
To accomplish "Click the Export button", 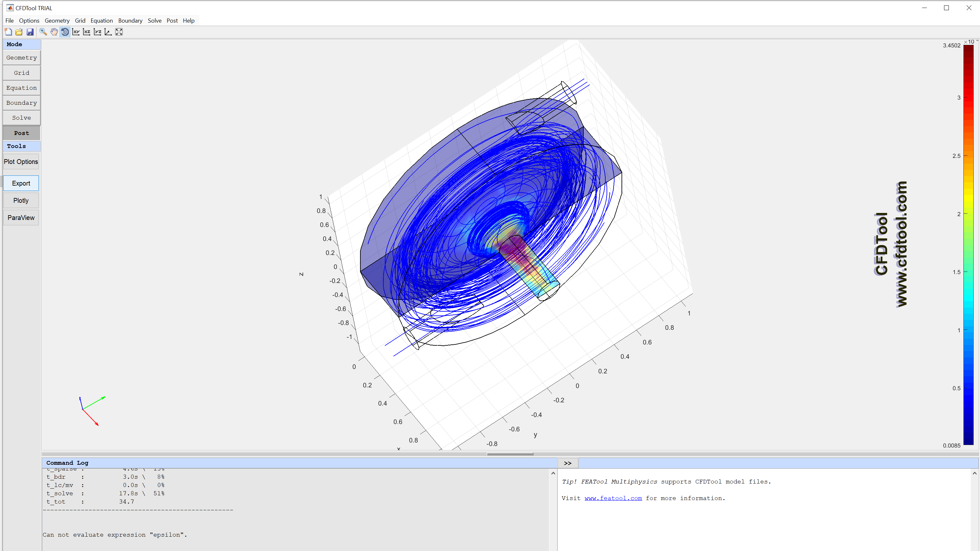I will pos(21,183).
